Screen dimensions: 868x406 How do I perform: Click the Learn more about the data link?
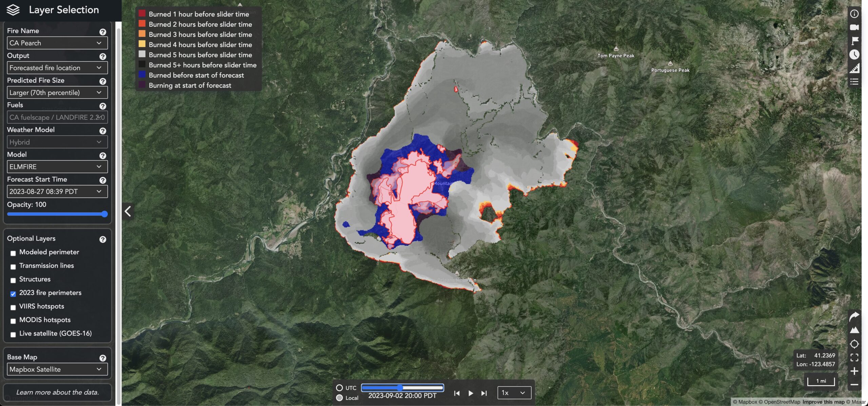click(58, 392)
